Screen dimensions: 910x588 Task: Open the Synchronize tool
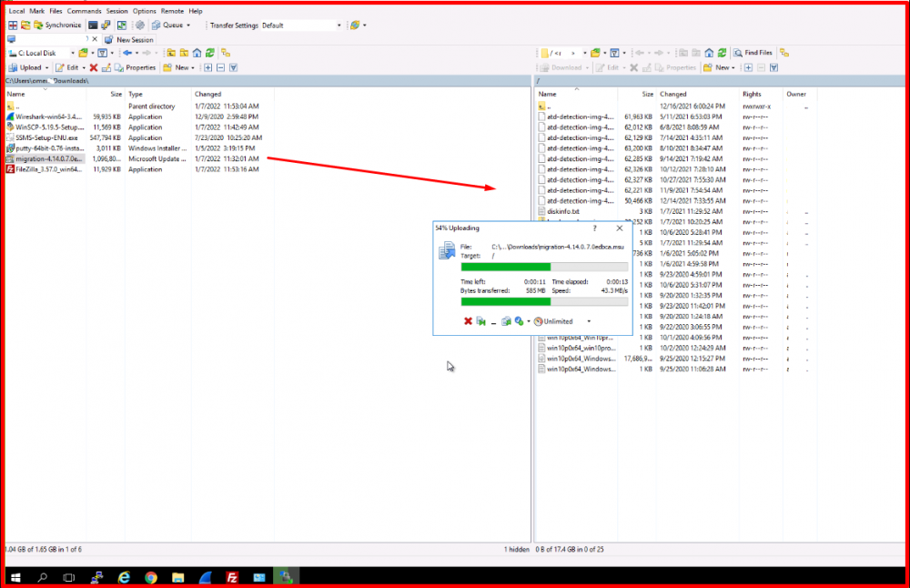56,25
